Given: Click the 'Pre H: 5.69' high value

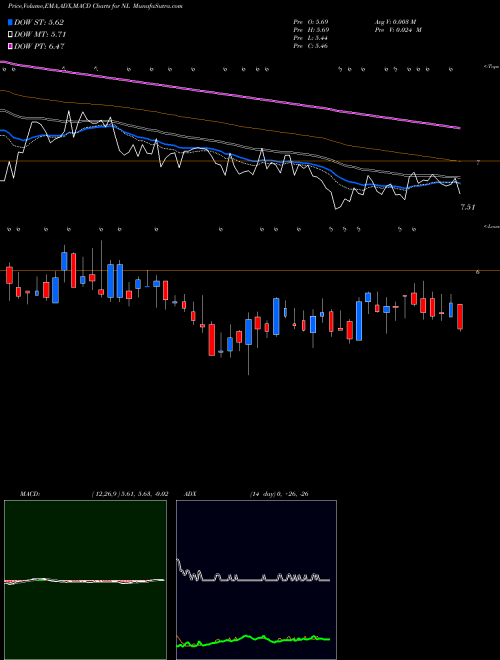Looking at the screenshot, I should (x=311, y=30).
